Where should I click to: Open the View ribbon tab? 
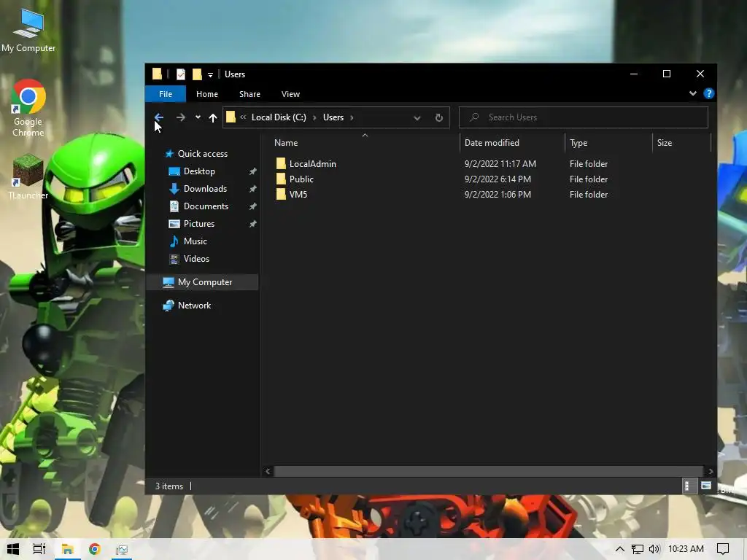pyautogui.click(x=290, y=94)
